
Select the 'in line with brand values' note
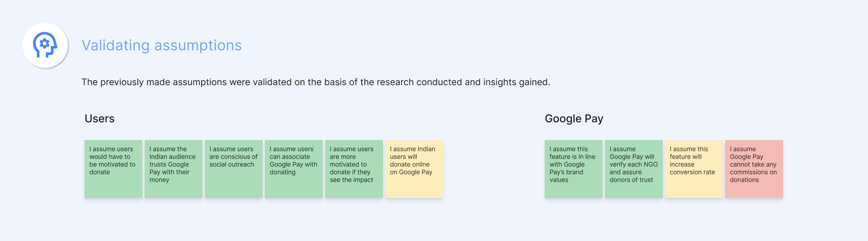[574, 169]
